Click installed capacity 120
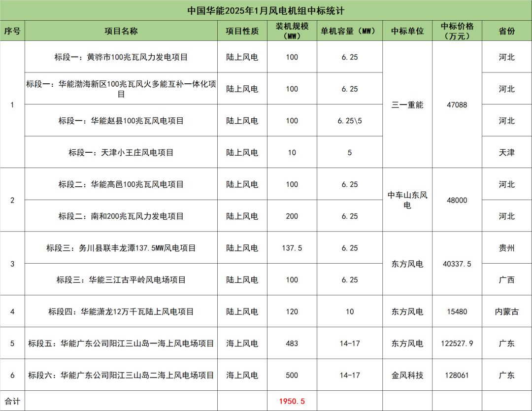 tap(292, 311)
